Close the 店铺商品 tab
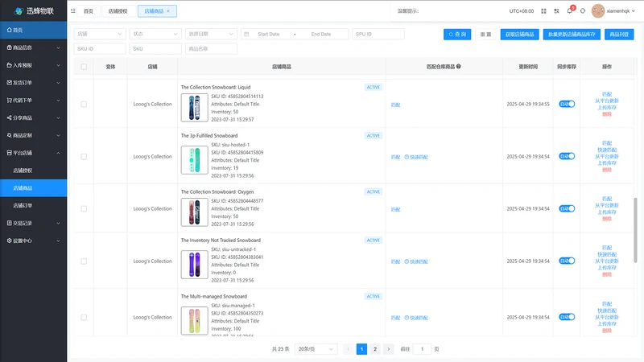 point(168,11)
